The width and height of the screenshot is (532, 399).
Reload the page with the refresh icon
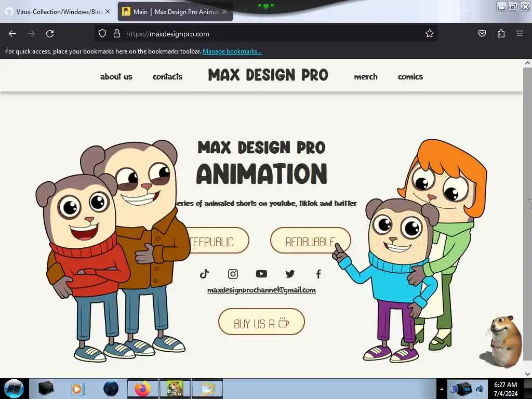[x=50, y=34]
